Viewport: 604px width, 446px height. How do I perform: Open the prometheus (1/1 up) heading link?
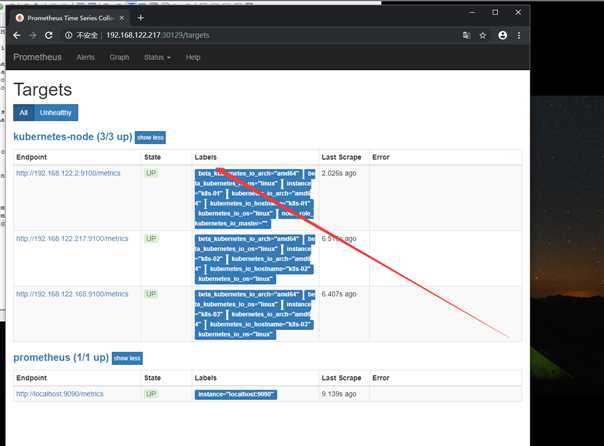coord(61,357)
